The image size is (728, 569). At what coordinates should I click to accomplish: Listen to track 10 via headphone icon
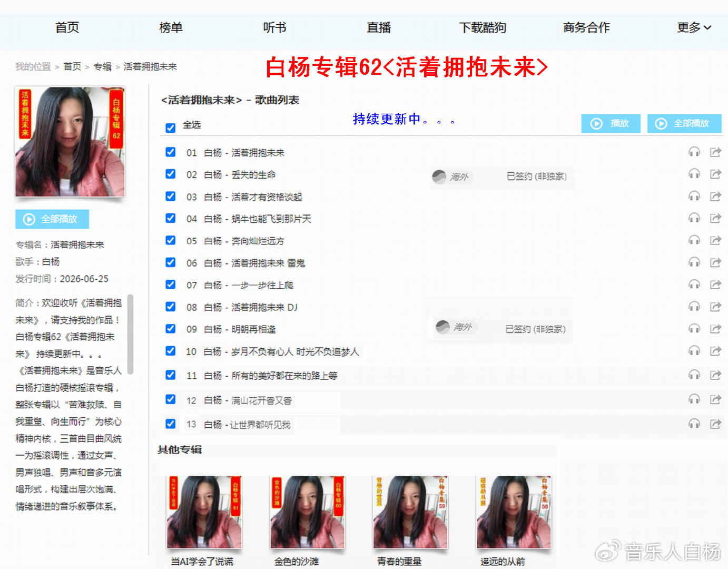click(694, 351)
